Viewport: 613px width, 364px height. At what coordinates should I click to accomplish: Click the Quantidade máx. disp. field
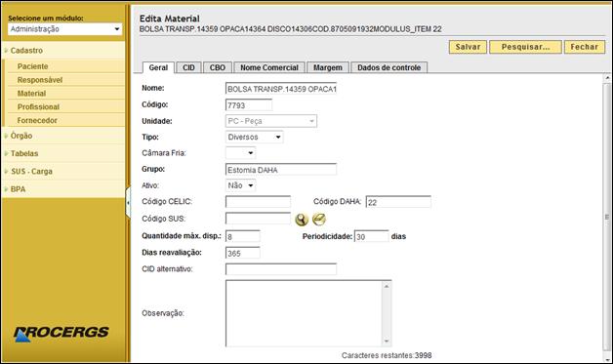[243, 236]
